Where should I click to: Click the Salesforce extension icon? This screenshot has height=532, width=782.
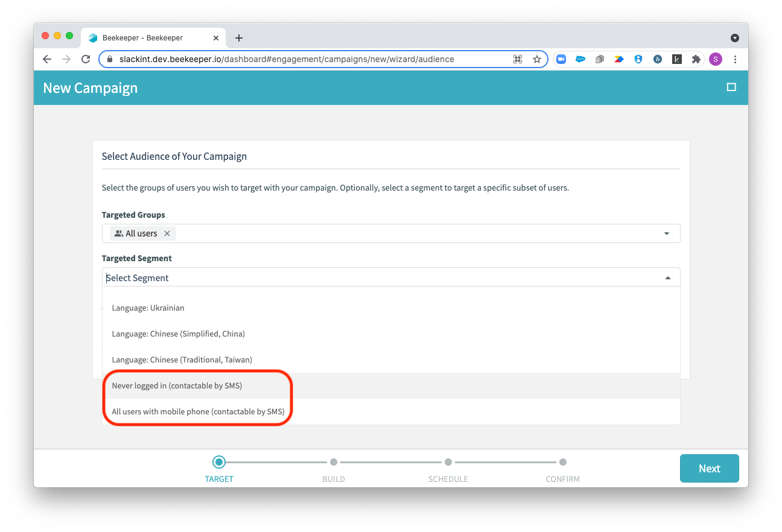click(x=580, y=59)
